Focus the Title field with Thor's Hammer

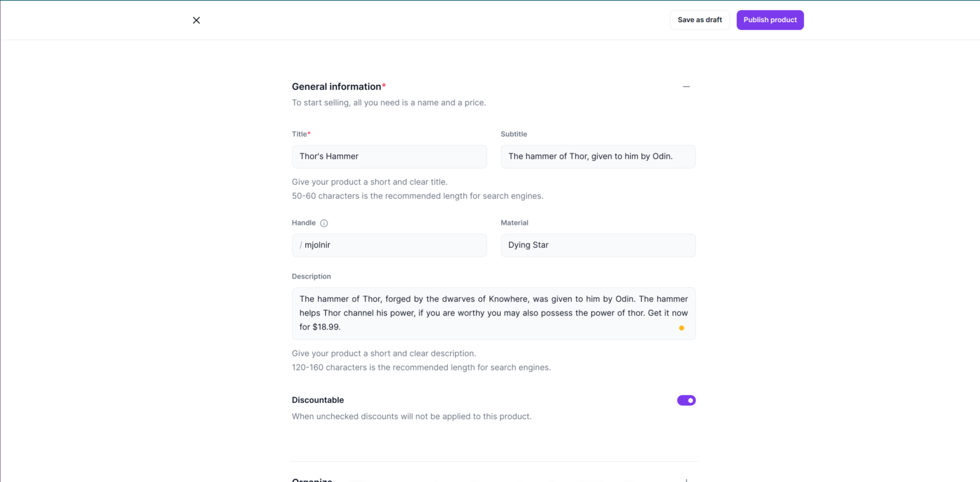[389, 157]
